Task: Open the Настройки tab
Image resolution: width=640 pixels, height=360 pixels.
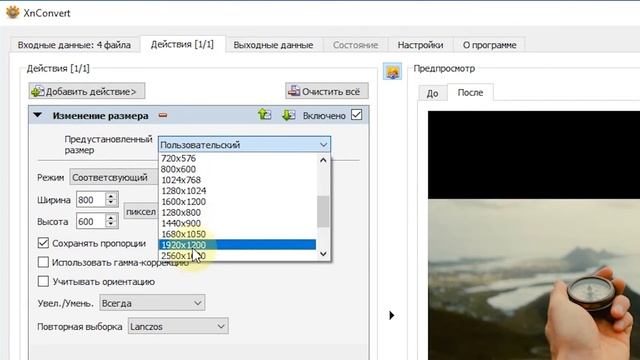Action: (420, 45)
